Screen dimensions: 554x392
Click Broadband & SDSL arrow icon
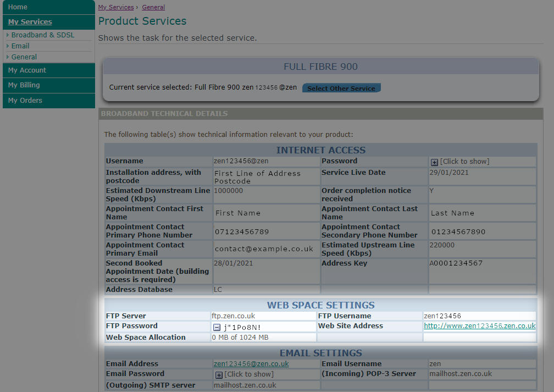[8, 35]
